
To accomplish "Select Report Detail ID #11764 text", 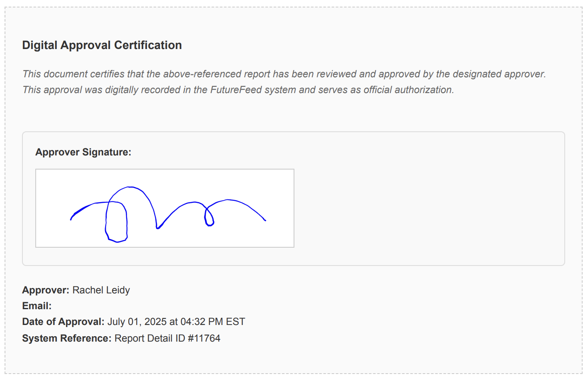I will click(167, 338).
